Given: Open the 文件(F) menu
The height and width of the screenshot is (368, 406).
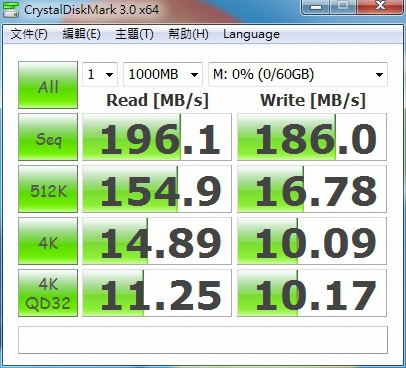Looking at the screenshot, I should pyautogui.click(x=29, y=34).
